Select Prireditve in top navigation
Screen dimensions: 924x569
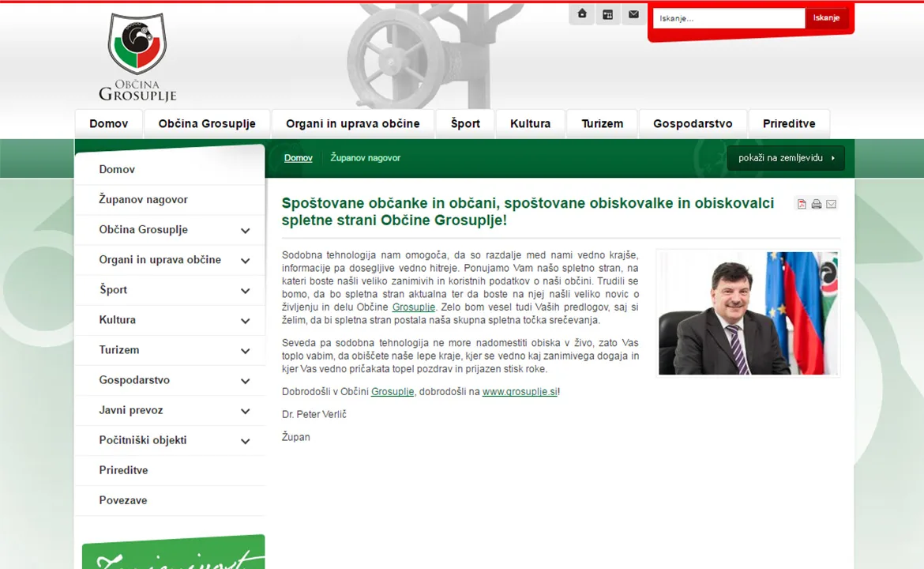[789, 124]
